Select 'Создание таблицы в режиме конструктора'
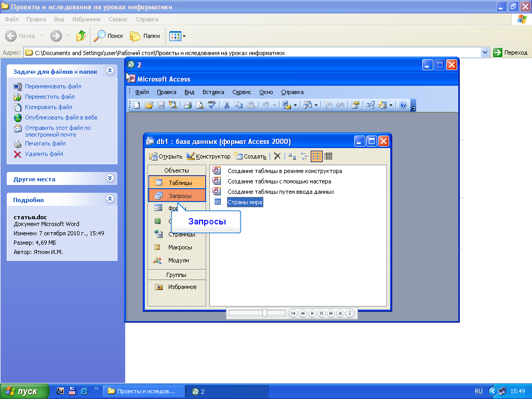 pos(277,171)
